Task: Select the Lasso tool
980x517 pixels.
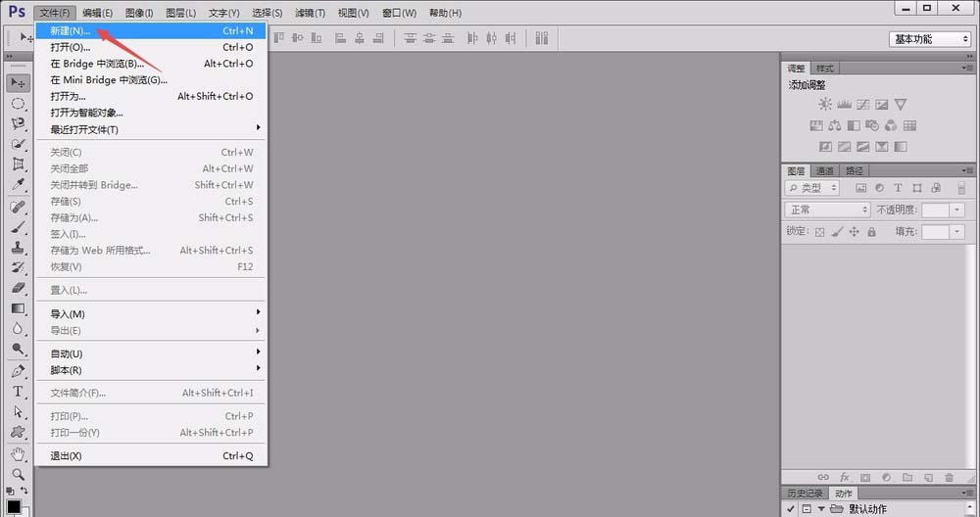Action: coord(18,123)
